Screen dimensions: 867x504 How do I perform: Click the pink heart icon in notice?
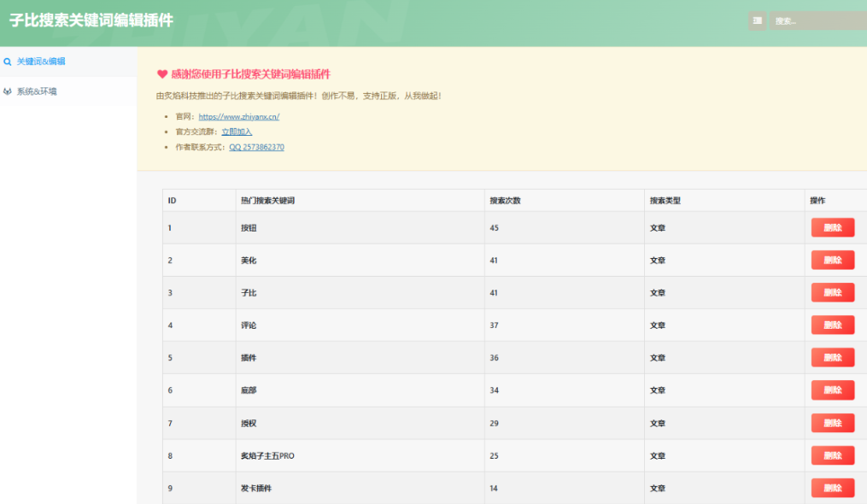pyautogui.click(x=162, y=74)
